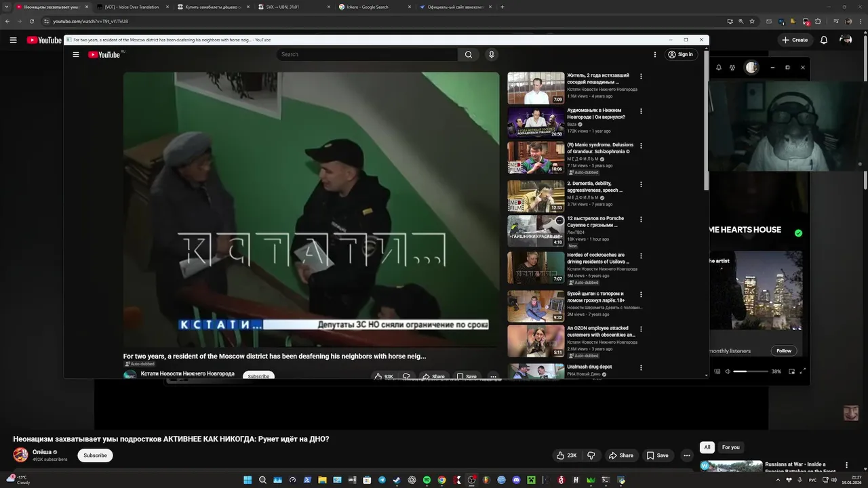Show hidden system tray icons
The width and height of the screenshot is (868, 488).
point(778,480)
